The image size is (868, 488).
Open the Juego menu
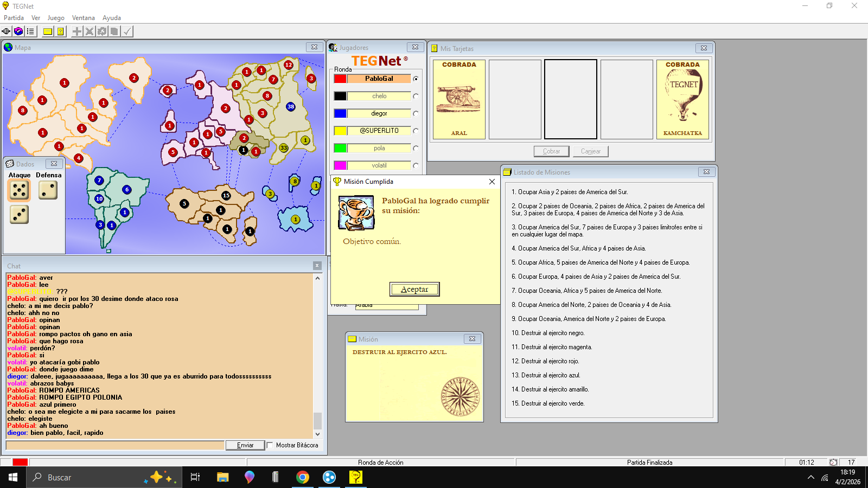[x=56, y=18]
